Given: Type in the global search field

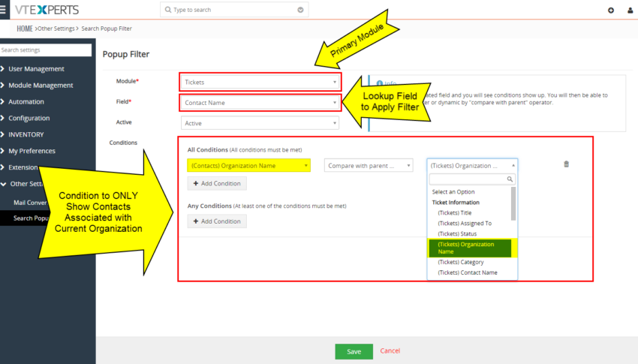Looking at the screenshot, I should pyautogui.click(x=234, y=10).
